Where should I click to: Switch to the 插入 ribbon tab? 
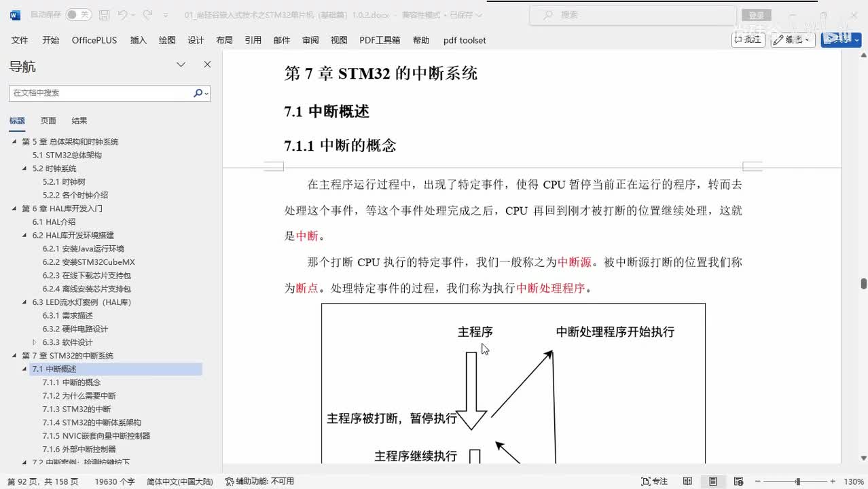click(139, 40)
